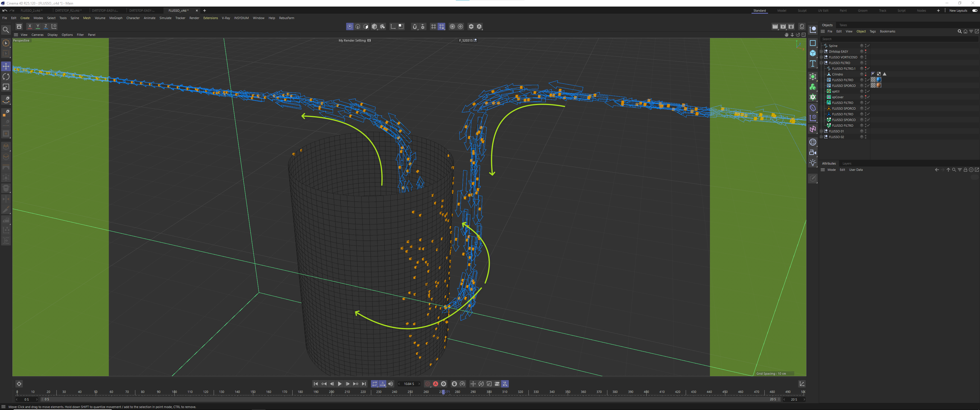Screen dimensions: 980x410
Task: Click the Light object icon
Action: click(x=812, y=163)
